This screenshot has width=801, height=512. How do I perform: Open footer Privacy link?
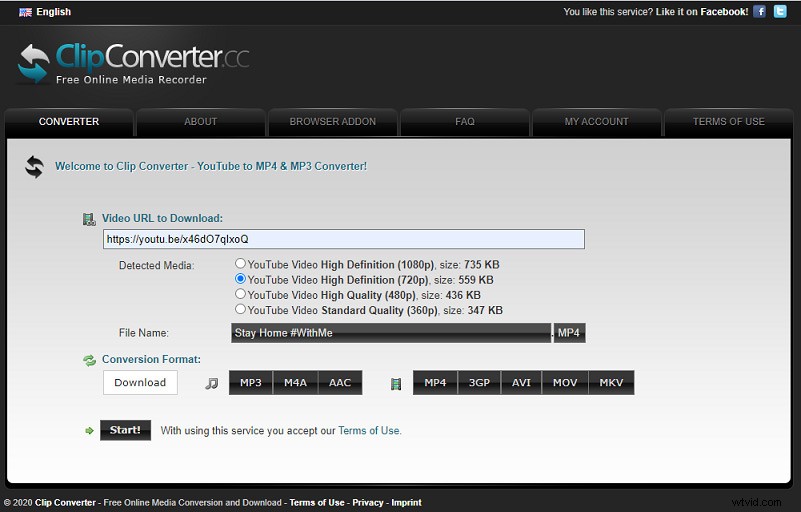[x=368, y=503]
